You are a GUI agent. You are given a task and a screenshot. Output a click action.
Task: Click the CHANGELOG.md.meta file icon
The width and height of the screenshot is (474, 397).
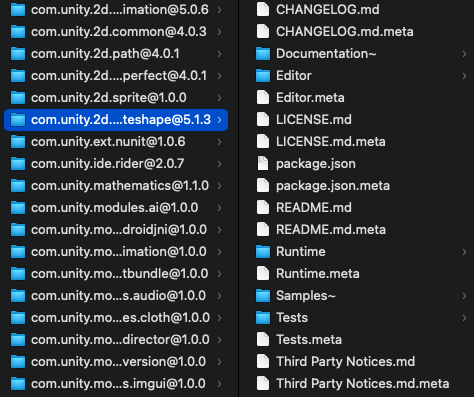pos(263,32)
